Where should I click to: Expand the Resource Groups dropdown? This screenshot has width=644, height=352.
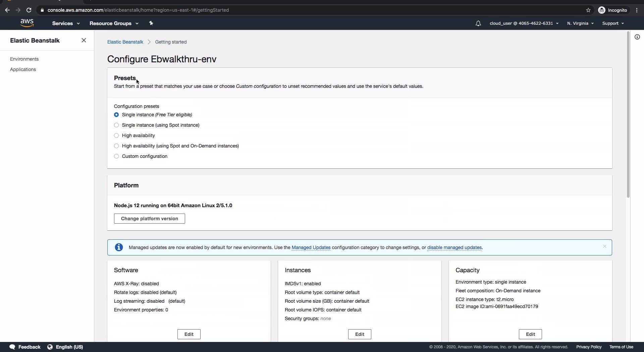point(114,23)
